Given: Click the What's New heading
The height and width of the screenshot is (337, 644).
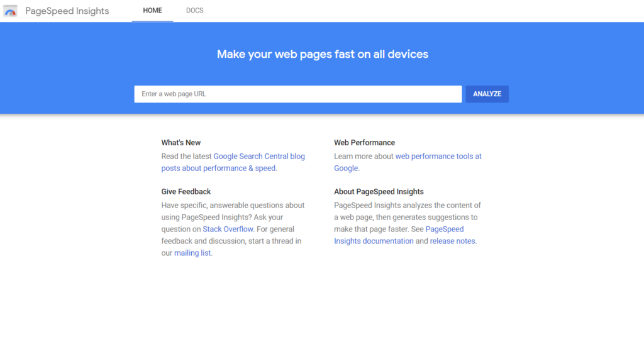Looking at the screenshot, I should 180,143.
